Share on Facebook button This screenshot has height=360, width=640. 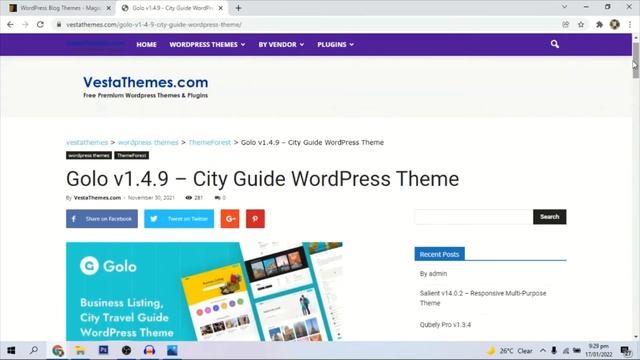[102, 219]
